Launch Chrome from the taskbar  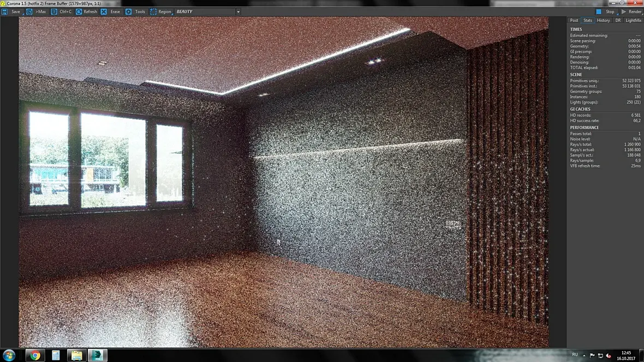click(35, 355)
